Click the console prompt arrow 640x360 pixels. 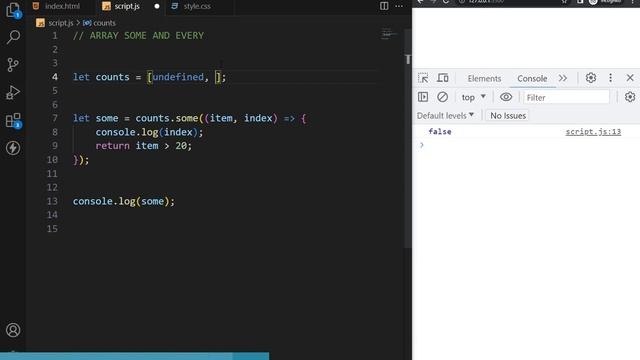(422, 145)
